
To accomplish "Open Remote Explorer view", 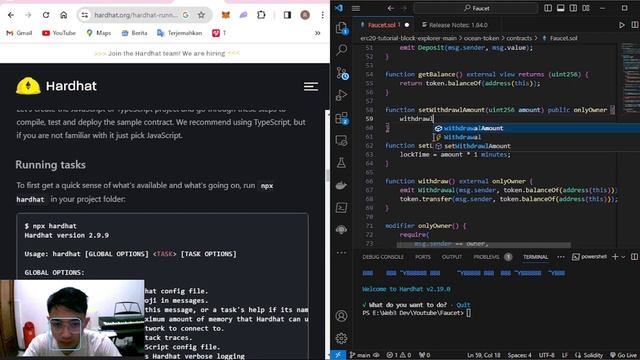I will [x=341, y=141].
